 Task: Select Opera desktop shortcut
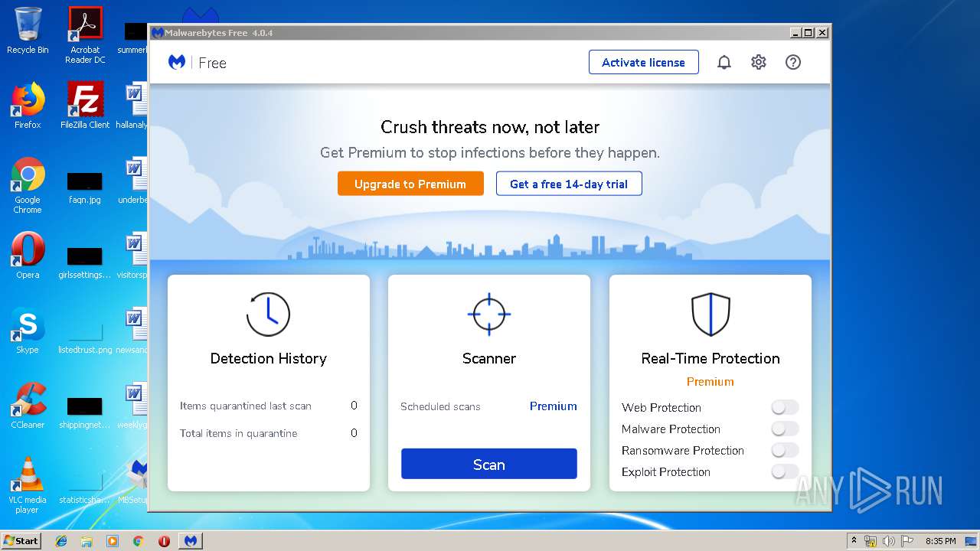(28, 256)
